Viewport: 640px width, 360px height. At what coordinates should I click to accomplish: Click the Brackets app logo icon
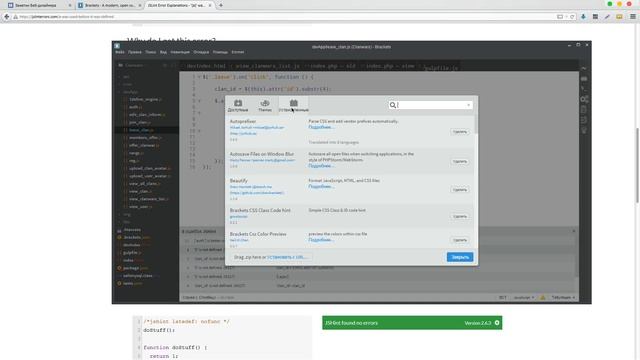117,46
